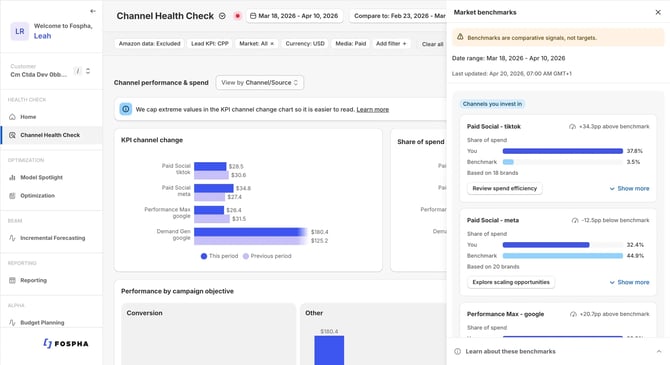
Task: Open Channel Health Check sidebar item
Action: pos(51,135)
